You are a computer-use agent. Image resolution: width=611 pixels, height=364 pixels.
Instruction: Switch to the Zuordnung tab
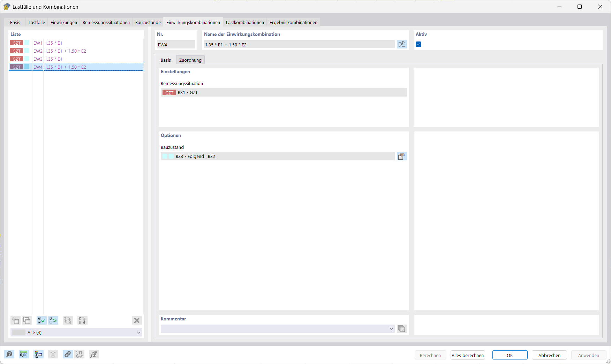(x=190, y=60)
